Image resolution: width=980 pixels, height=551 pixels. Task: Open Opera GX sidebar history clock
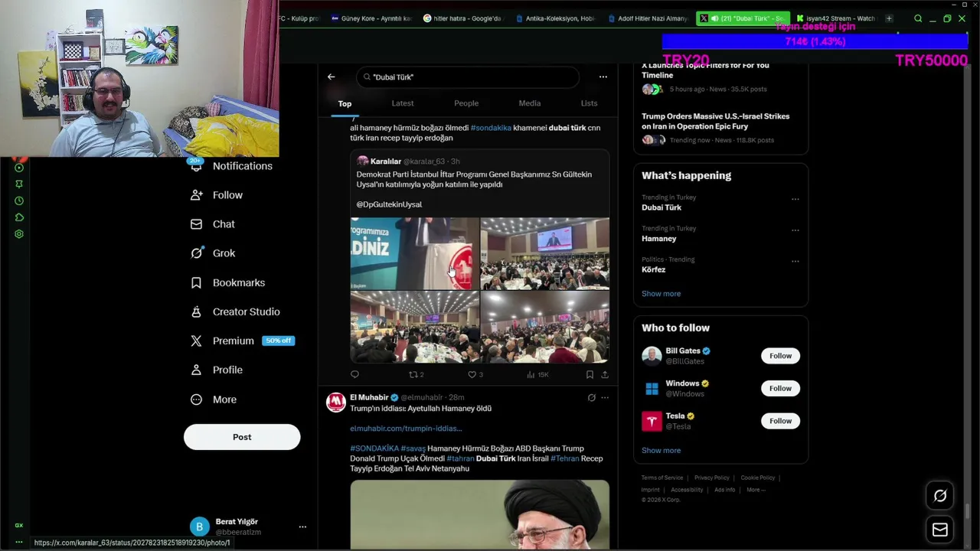(19, 201)
